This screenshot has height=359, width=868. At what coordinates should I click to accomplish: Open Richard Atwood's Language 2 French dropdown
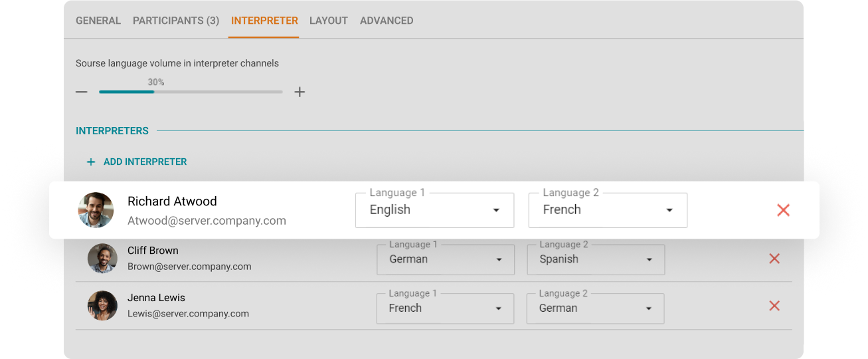coord(608,210)
